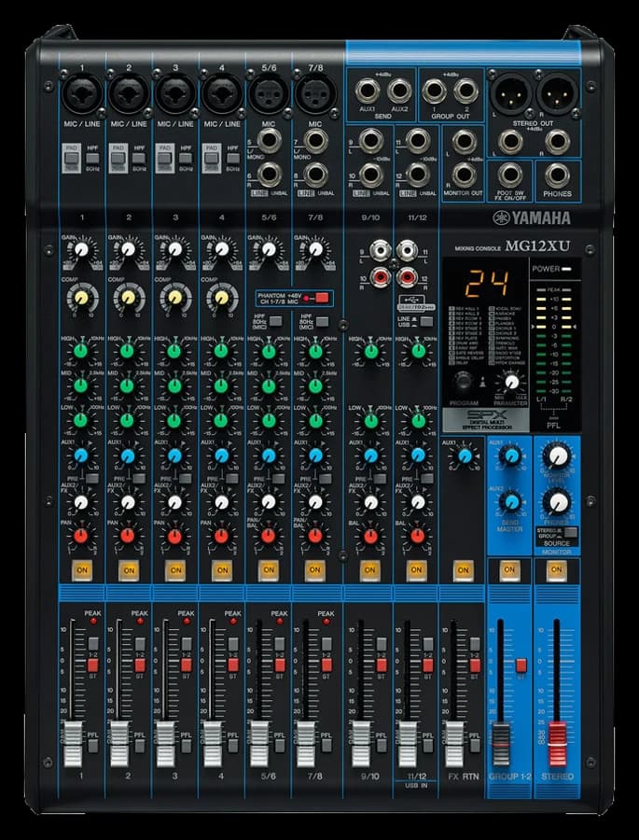Click the MONITOR LEVEL knob
The image size is (639, 840).
[x=558, y=455]
